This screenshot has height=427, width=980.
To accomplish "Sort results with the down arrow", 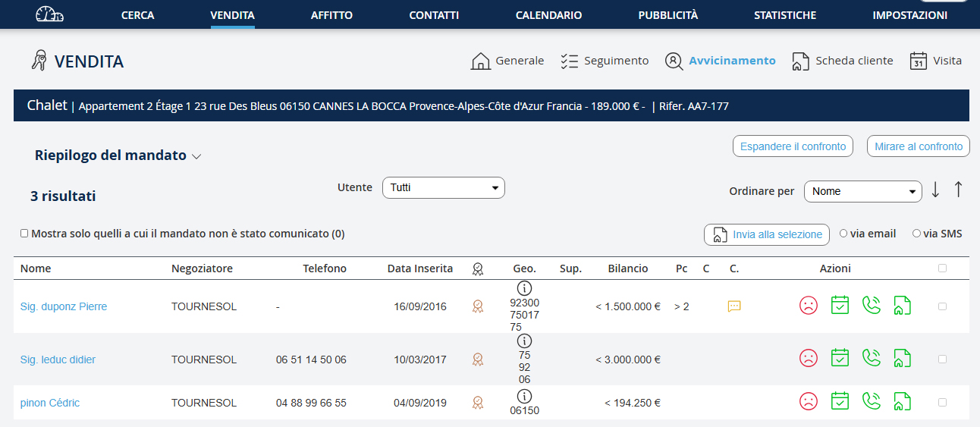I will click(935, 190).
